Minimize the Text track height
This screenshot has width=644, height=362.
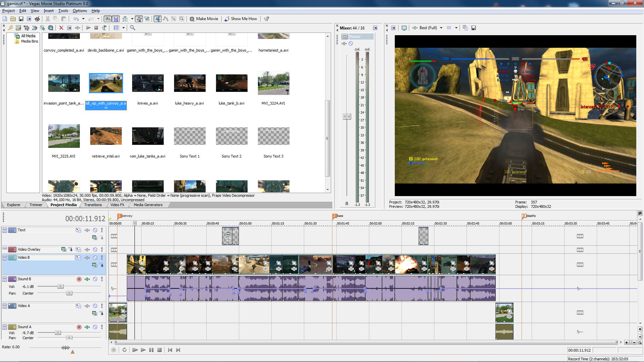point(4,229)
